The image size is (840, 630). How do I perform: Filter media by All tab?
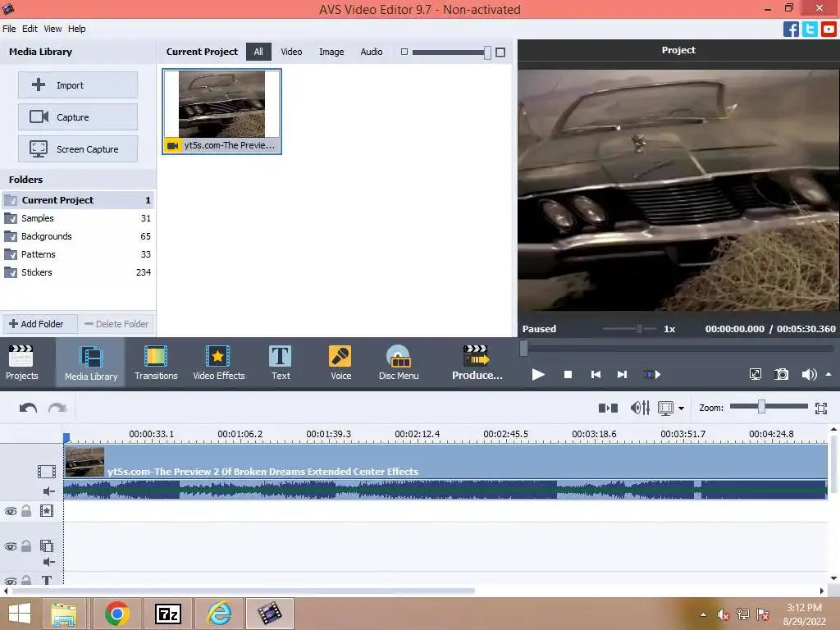pos(258,52)
